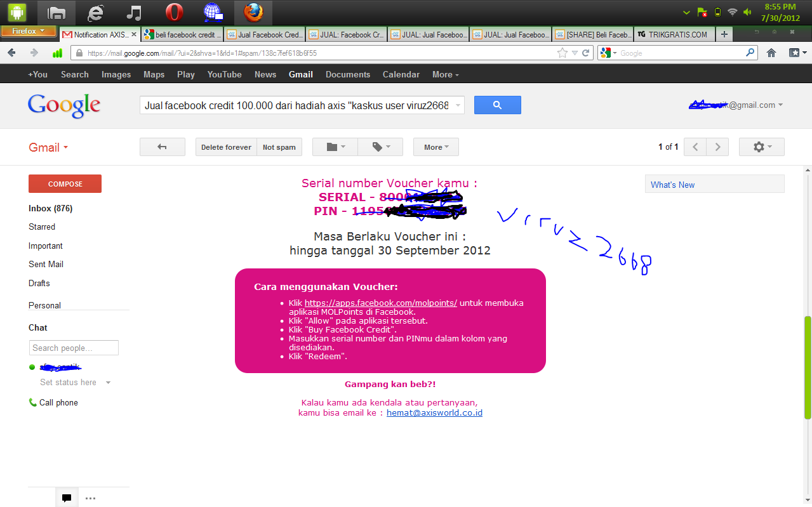Click the COMPOSE button

[x=65, y=184]
